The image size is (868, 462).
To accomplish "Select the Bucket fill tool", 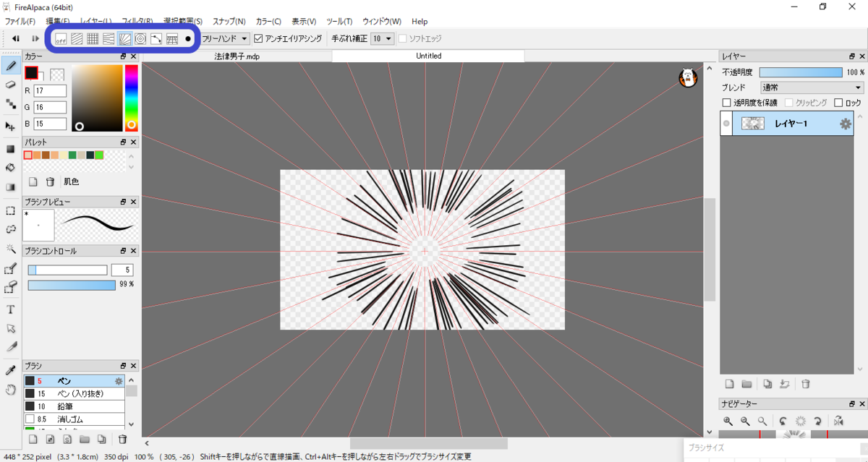I will click(x=11, y=168).
